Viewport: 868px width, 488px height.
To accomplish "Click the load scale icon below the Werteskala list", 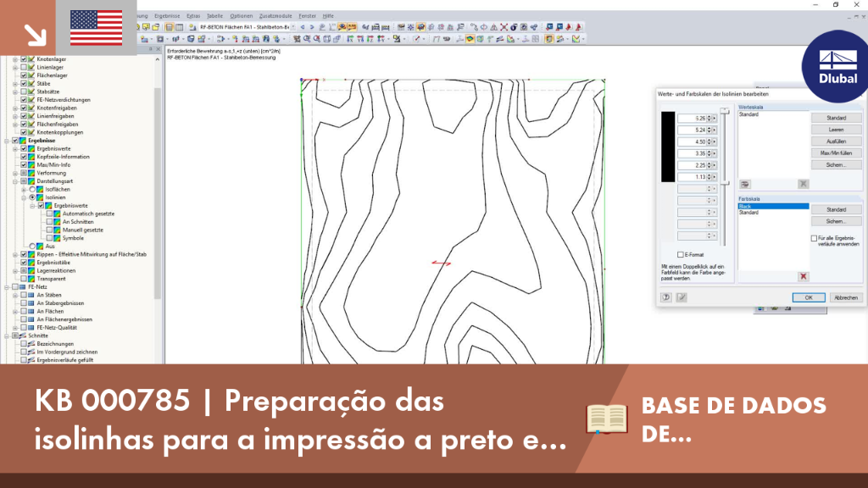I will [745, 184].
